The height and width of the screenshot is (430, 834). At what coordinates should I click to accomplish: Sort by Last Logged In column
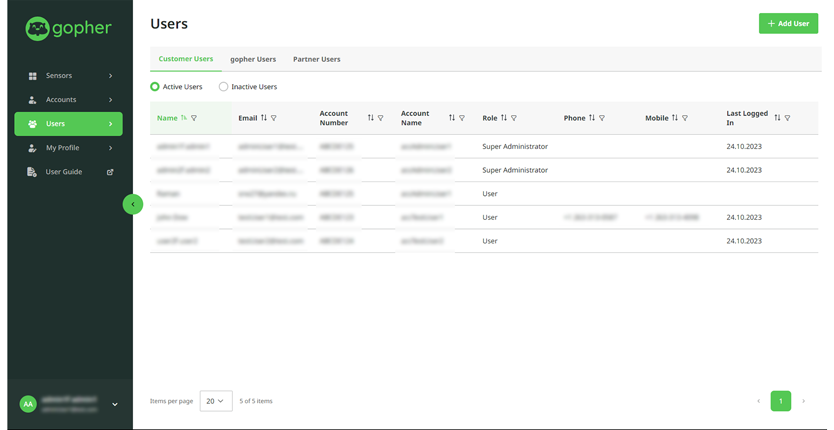(777, 118)
